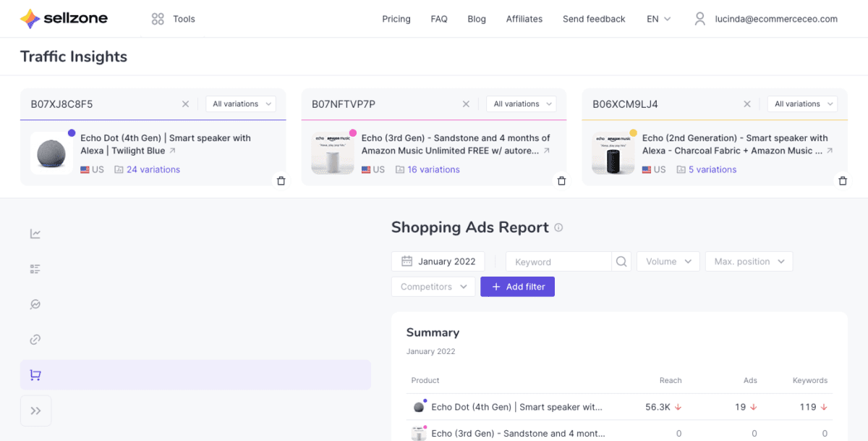Expand the sidebar with double chevron

pos(35,411)
